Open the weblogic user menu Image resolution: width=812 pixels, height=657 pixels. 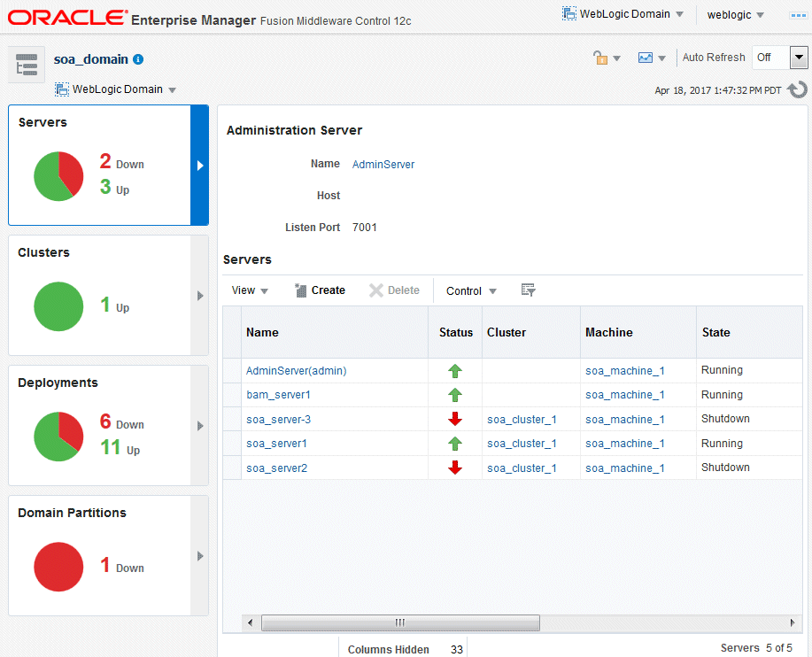[735, 15]
